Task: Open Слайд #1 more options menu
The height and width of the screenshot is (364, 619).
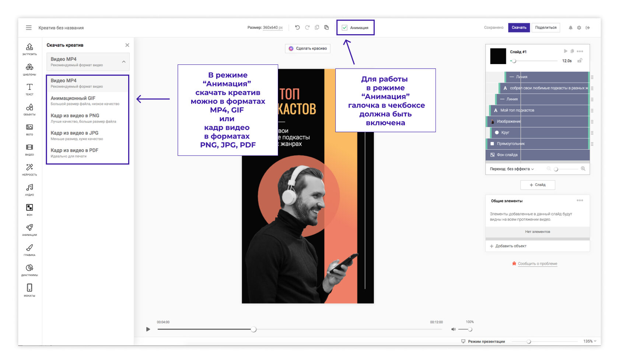Action: click(x=580, y=51)
